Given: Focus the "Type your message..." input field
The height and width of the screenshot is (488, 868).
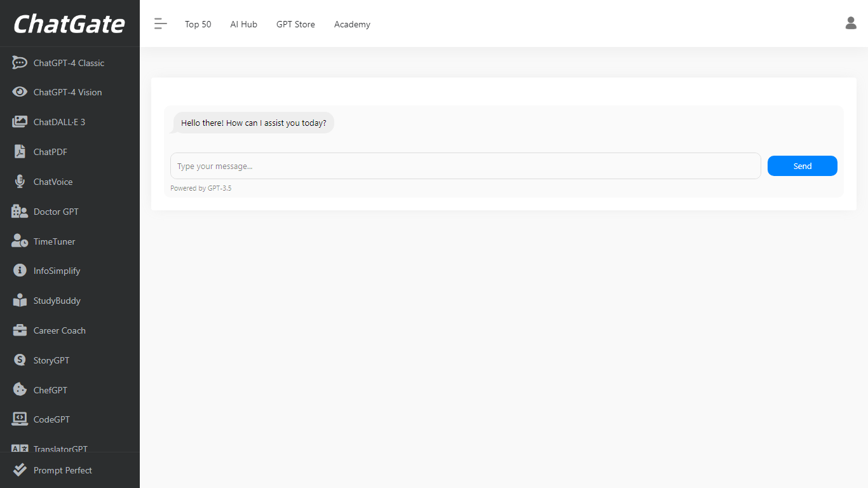Looking at the screenshot, I should pos(465,166).
